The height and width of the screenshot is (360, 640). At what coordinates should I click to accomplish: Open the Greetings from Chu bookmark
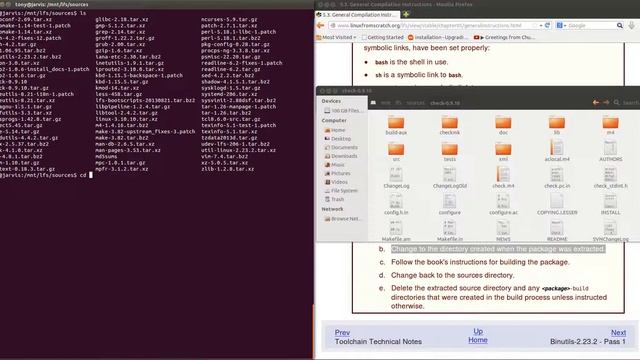tap(504, 37)
